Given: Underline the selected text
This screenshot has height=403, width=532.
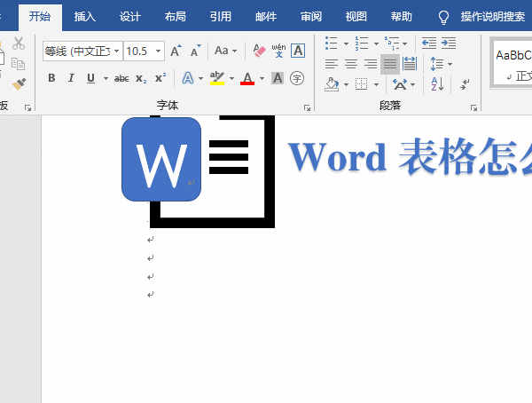Looking at the screenshot, I should (90, 78).
